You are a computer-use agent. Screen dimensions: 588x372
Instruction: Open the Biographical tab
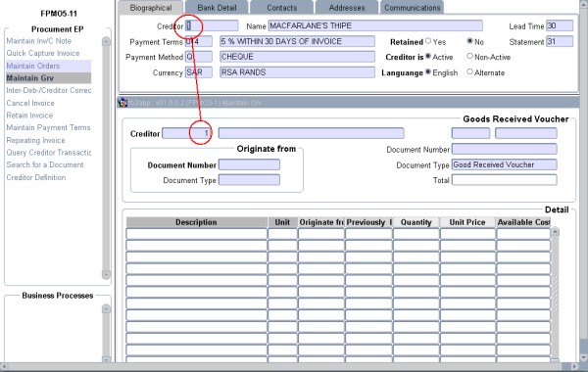pyautogui.click(x=150, y=8)
